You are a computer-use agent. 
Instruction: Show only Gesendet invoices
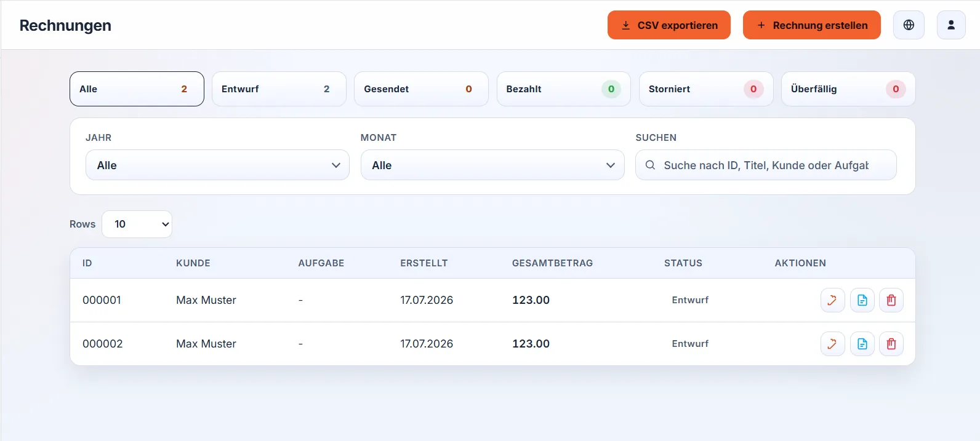[421, 89]
